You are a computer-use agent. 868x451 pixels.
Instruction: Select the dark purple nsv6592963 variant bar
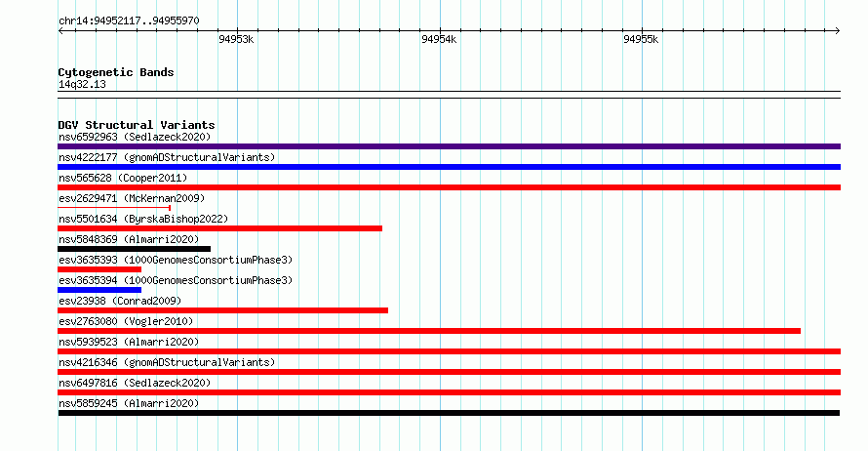pos(449,146)
